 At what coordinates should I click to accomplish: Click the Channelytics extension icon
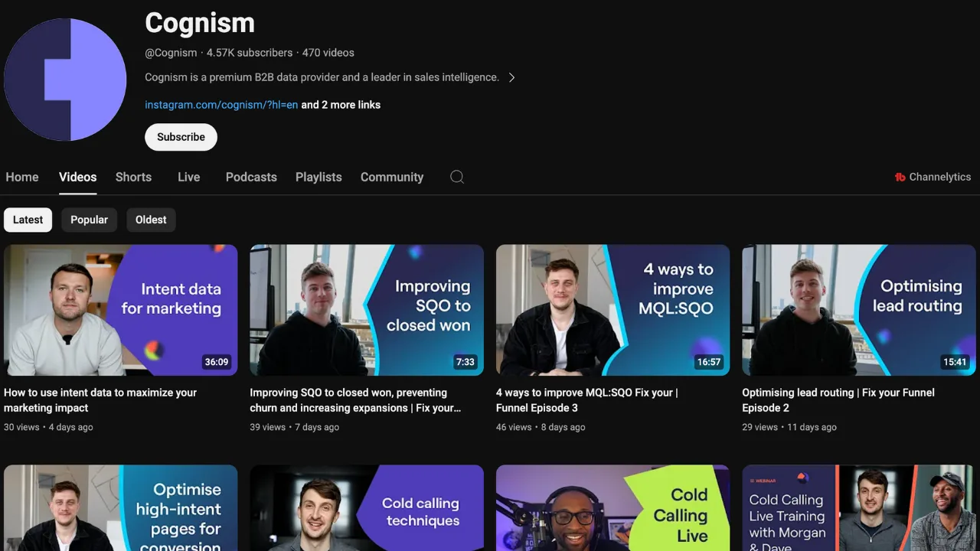[900, 177]
